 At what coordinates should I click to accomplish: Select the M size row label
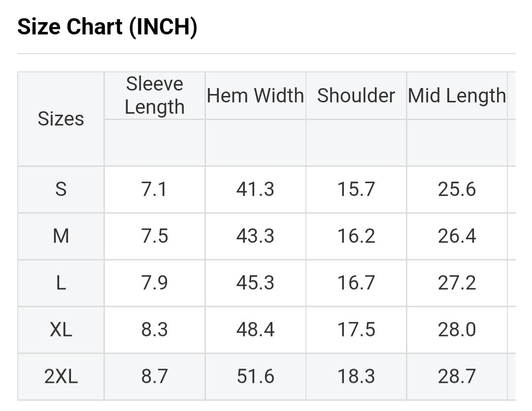click(61, 236)
